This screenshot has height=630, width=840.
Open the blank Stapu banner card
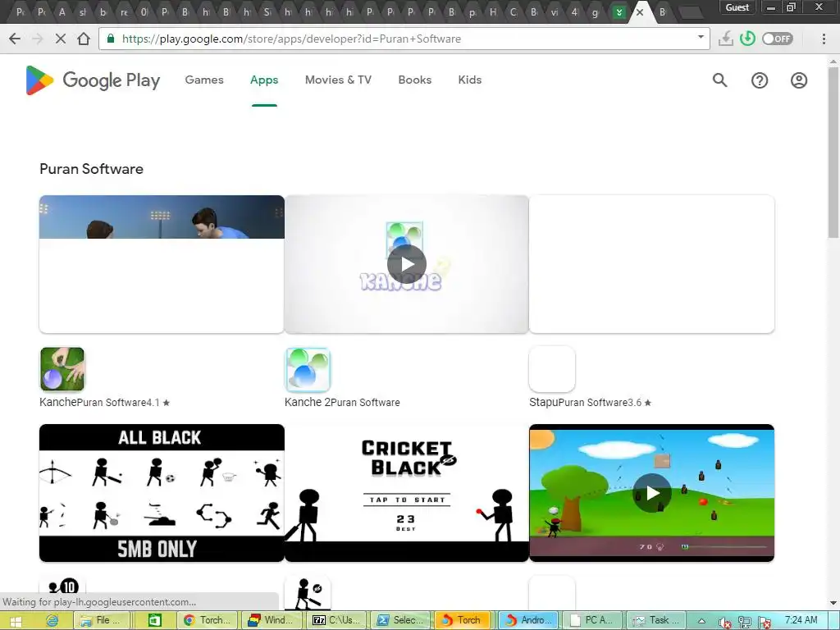pos(651,264)
